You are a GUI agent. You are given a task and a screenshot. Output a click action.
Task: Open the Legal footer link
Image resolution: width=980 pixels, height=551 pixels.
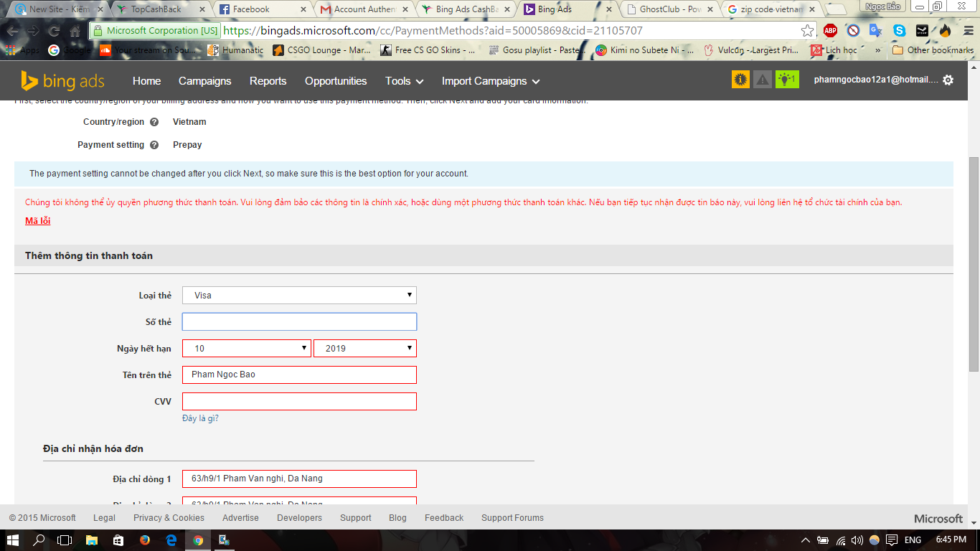104,518
